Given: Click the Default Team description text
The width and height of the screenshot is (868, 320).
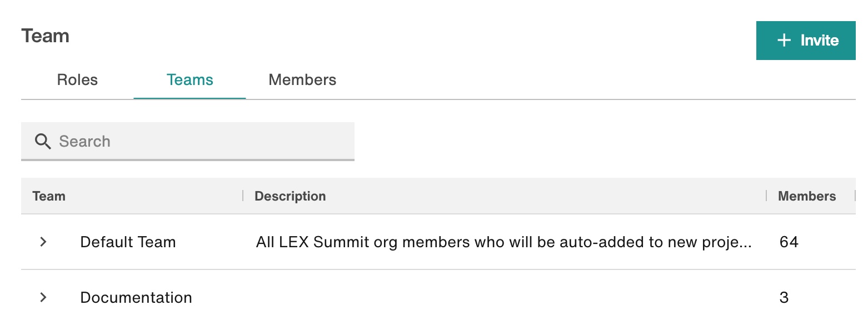Looking at the screenshot, I should [504, 242].
